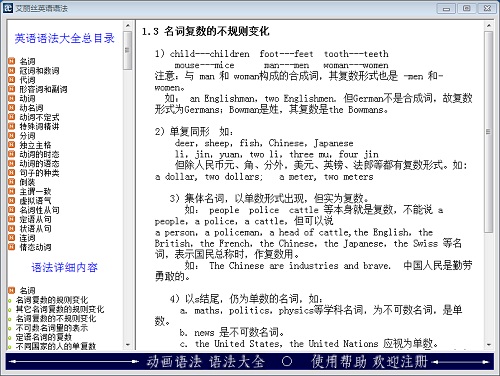This screenshot has width=500, height=376.
Task: Click the orange icon next to 动词
Action: pyautogui.click(x=12, y=98)
